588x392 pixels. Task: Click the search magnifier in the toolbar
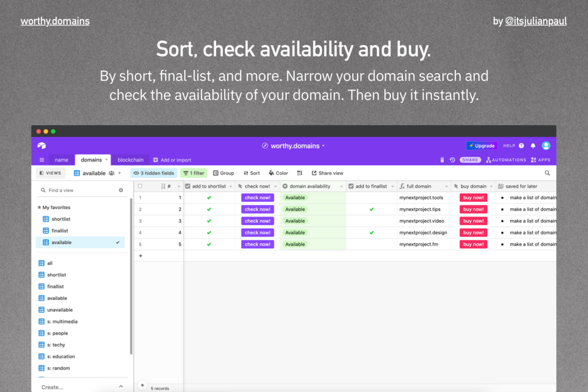coord(547,173)
